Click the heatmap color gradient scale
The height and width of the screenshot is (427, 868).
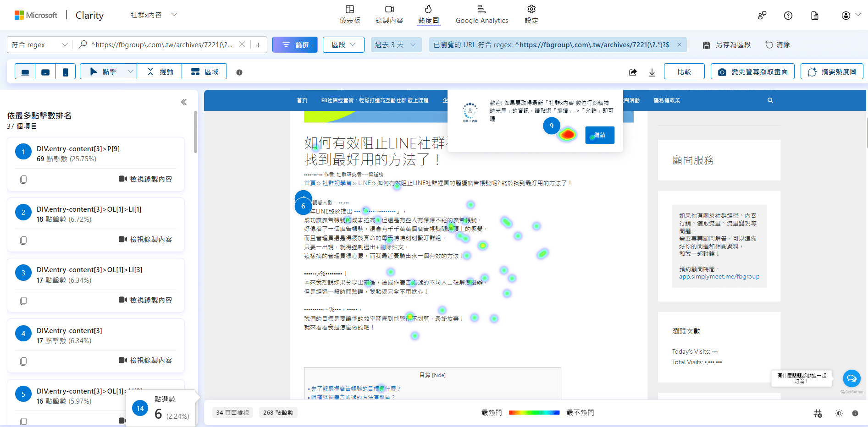click(534, 412)
